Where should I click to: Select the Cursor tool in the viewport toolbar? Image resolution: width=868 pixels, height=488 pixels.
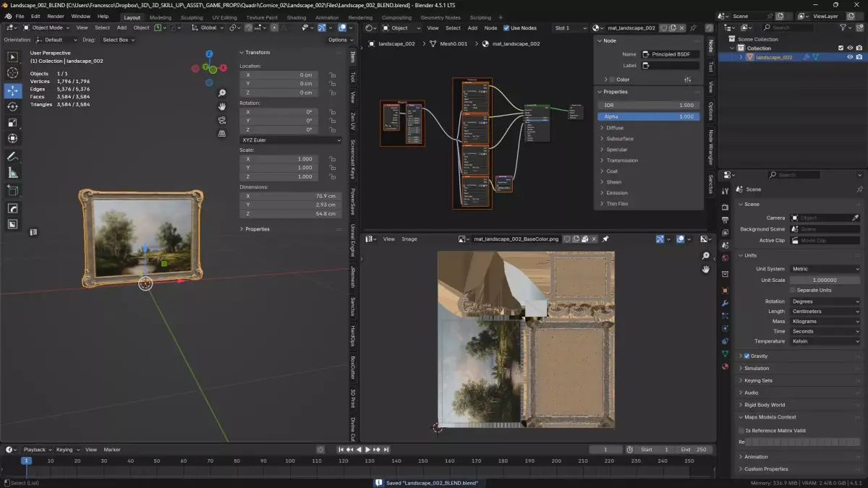pyautogui.click(x=13, y=73)
